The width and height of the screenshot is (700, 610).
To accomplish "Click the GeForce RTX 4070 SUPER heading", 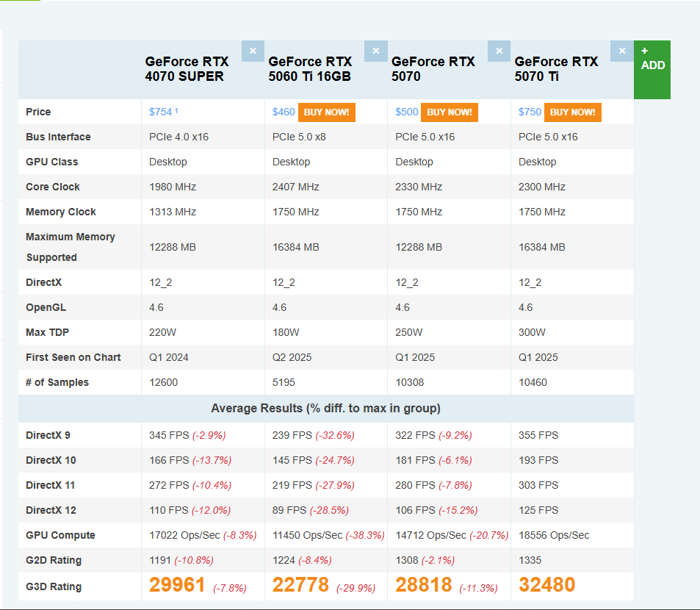I will coord(187,69).
